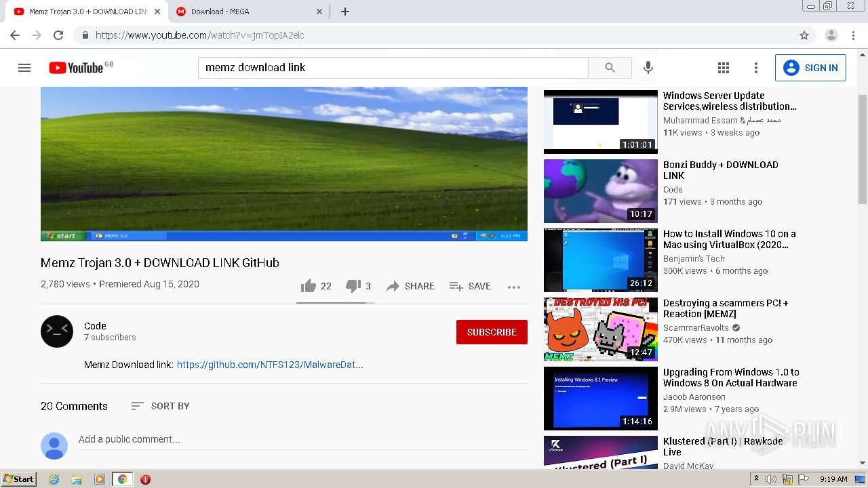Switch to the Download - MEGA tab

248,12
